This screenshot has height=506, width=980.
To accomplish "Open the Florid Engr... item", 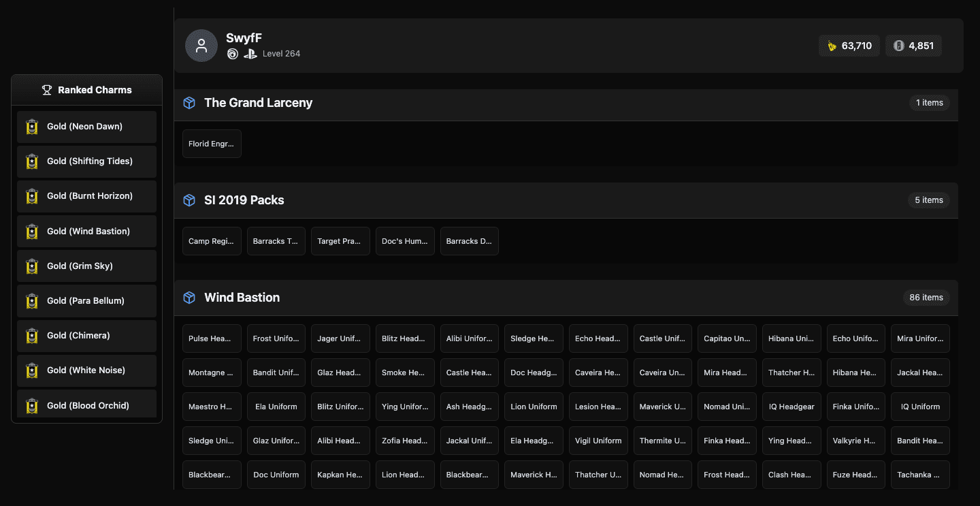I will [x=212, y=144].
